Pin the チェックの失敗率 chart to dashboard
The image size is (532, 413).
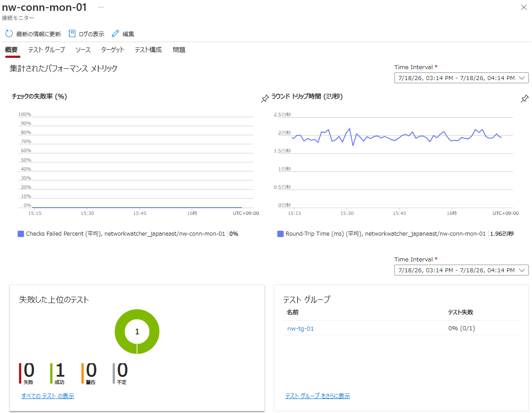(x=265, y=99)
